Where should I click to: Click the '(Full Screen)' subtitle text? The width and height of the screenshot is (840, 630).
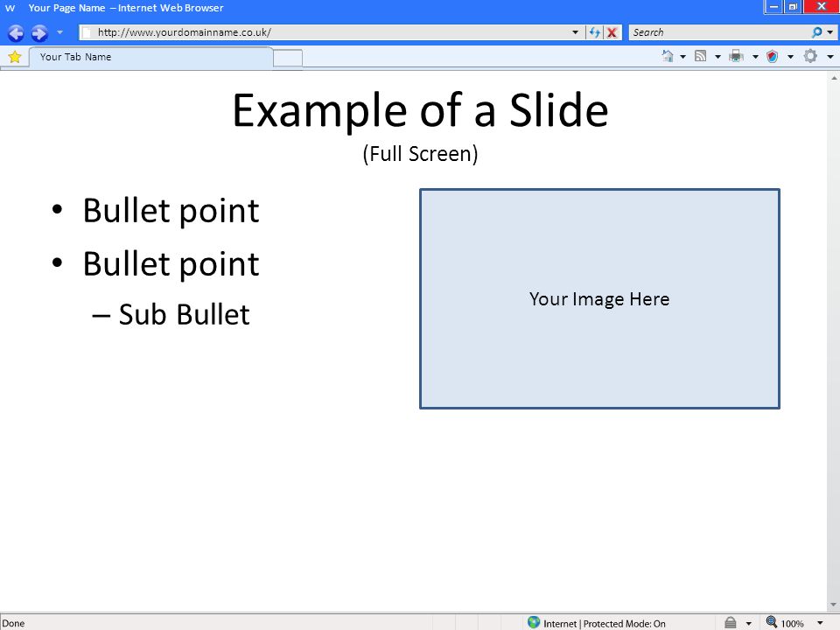(421, 154)
